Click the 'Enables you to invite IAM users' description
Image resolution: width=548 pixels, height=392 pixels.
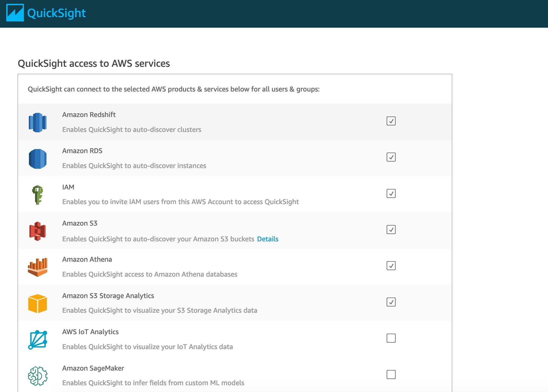point(180,202)
